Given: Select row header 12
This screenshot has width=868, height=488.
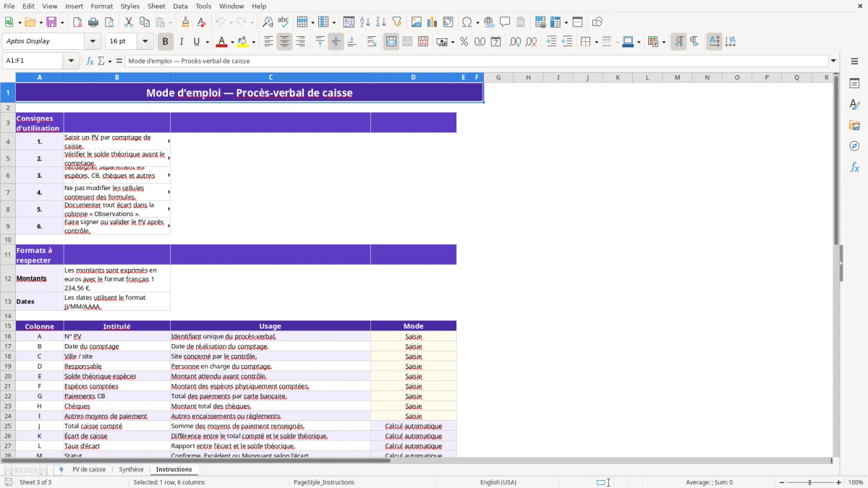Looking at the screenshot, I should 8,278.
